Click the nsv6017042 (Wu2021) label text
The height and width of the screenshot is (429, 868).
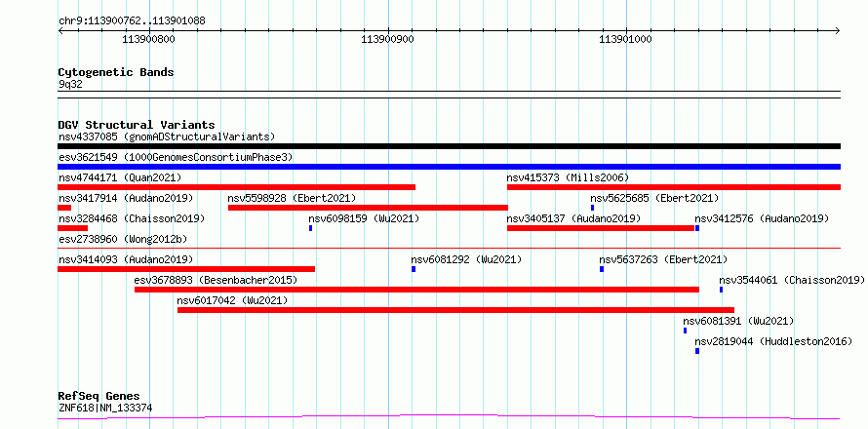click(232, 300)
